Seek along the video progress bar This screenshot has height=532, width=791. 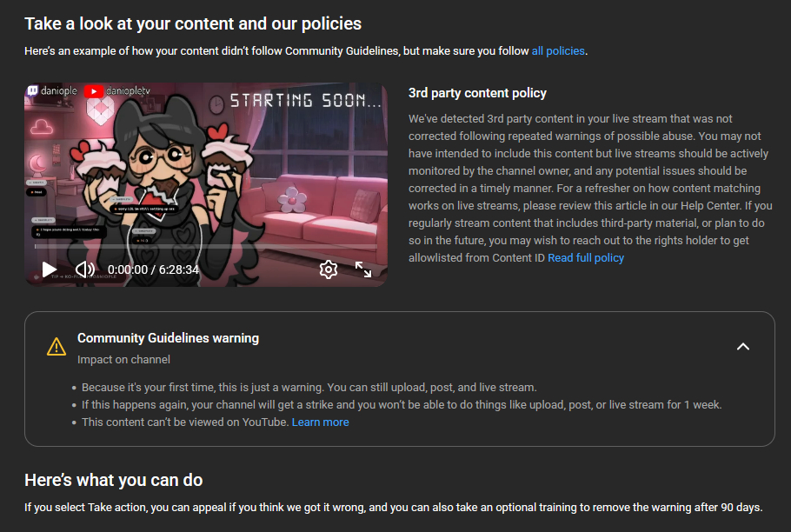(206, 246)
